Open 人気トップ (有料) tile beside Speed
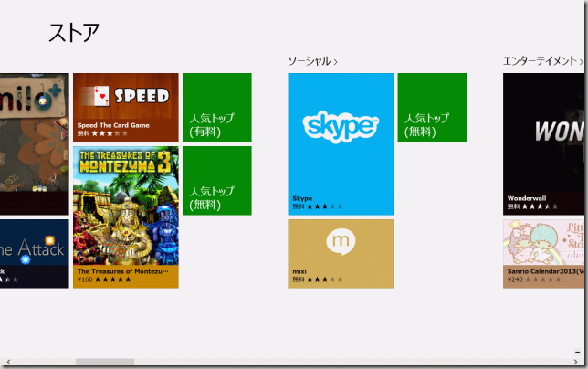This screenshot has width=588, height=369. [217, 107]
